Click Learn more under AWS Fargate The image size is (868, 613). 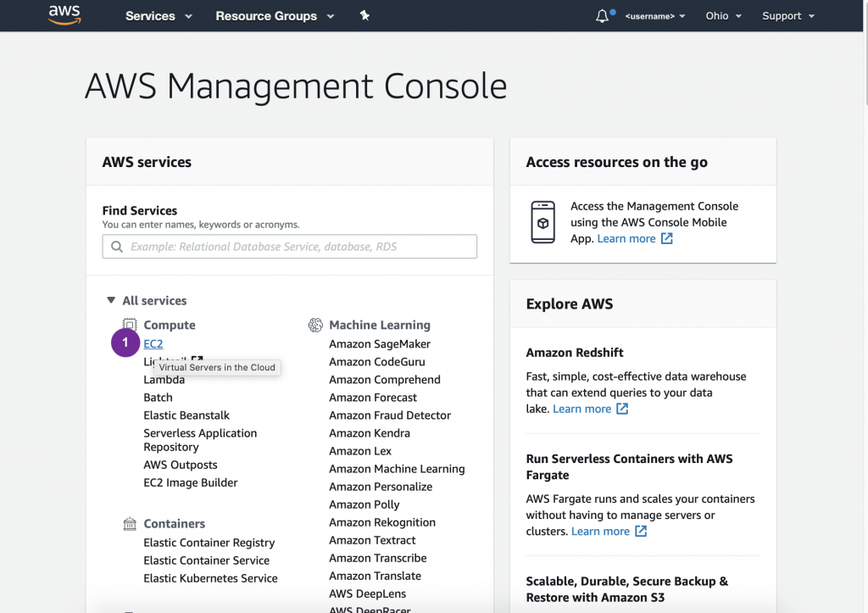pos(600,531)
